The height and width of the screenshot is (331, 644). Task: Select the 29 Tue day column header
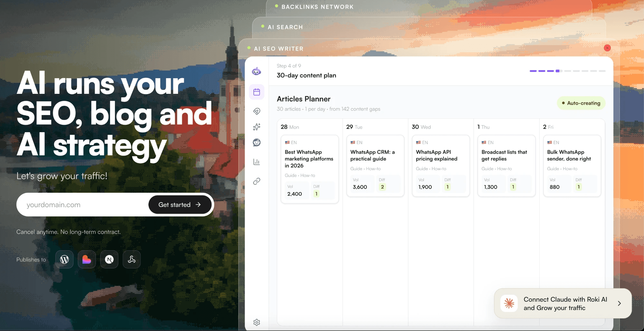pyautogui.click(x=354, y=127)
